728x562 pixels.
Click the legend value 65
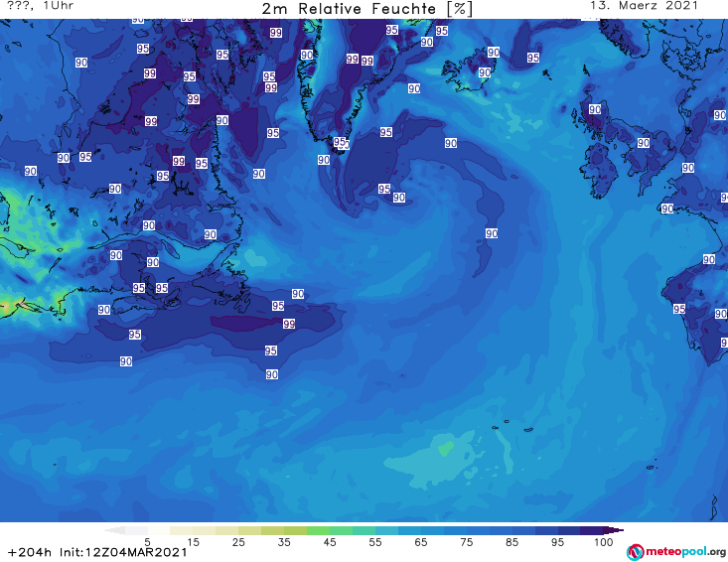421,542
